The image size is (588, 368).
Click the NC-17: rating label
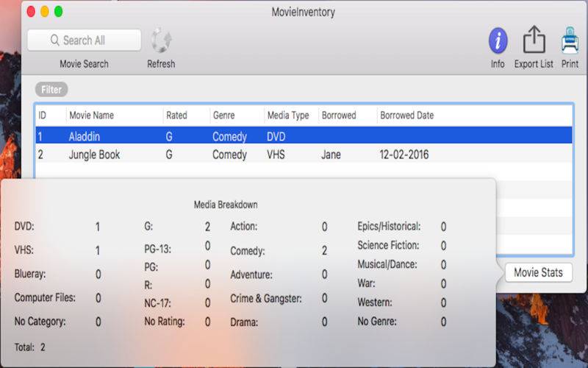157,302
